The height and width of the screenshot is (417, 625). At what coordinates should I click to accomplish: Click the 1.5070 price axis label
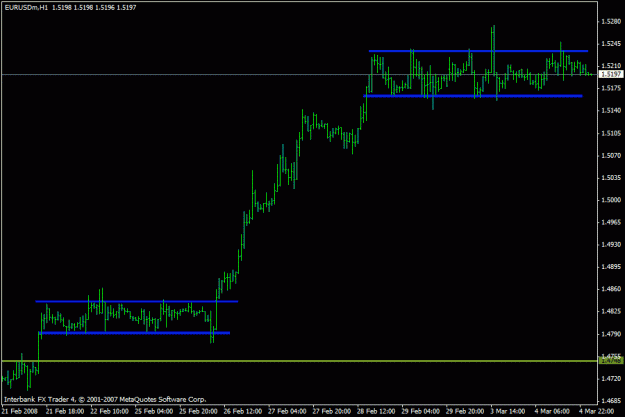pyautogui.click(x=611, y=155)
